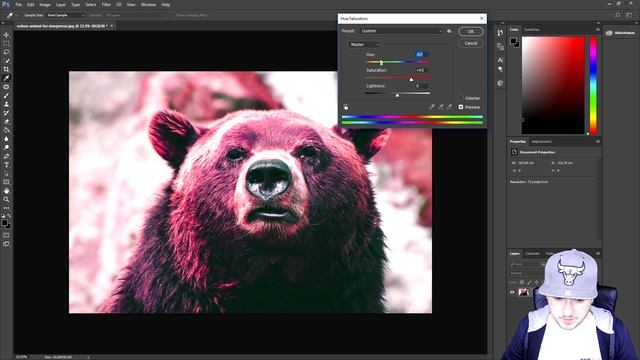Select the Hand tool
Viewport: 640px width, 360px height.
click(6, 191)
